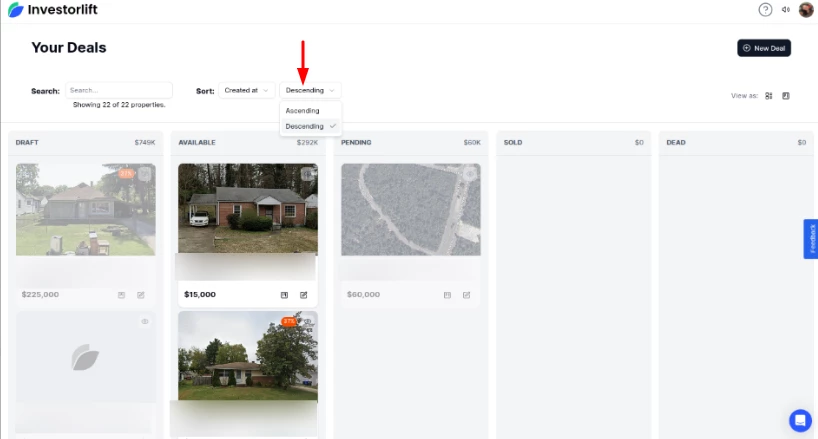Click the orange badge on $225,000 card
Screen dimensions: 818x439
coord(126,174)
